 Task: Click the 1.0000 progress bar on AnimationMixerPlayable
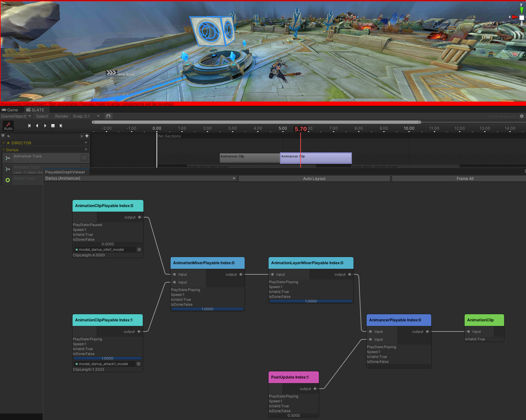[207, 309]
